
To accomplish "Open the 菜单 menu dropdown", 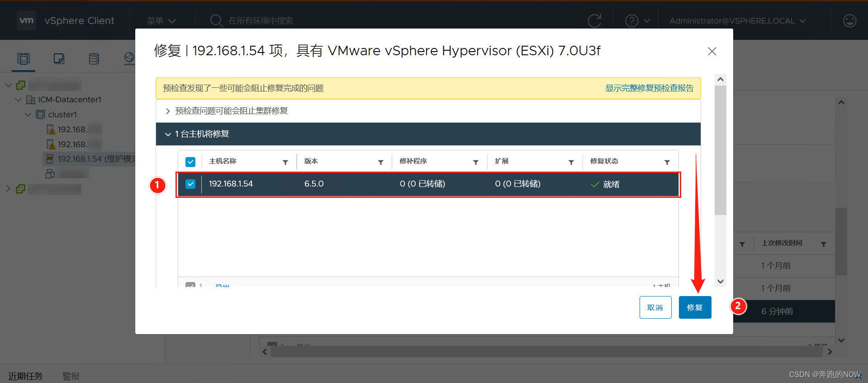I will pyautogui.click(x=161, y=21).
